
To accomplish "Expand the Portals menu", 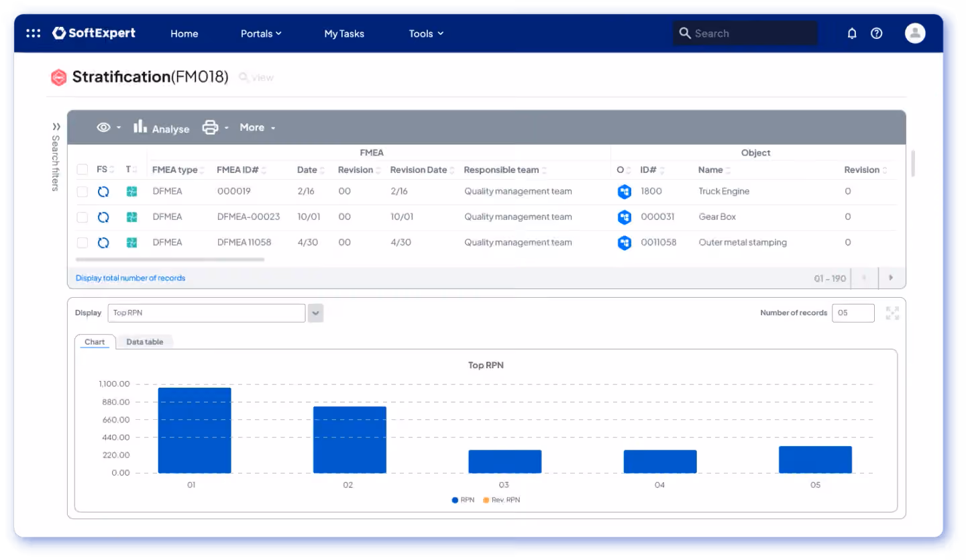I will click(x=261, y=34).
